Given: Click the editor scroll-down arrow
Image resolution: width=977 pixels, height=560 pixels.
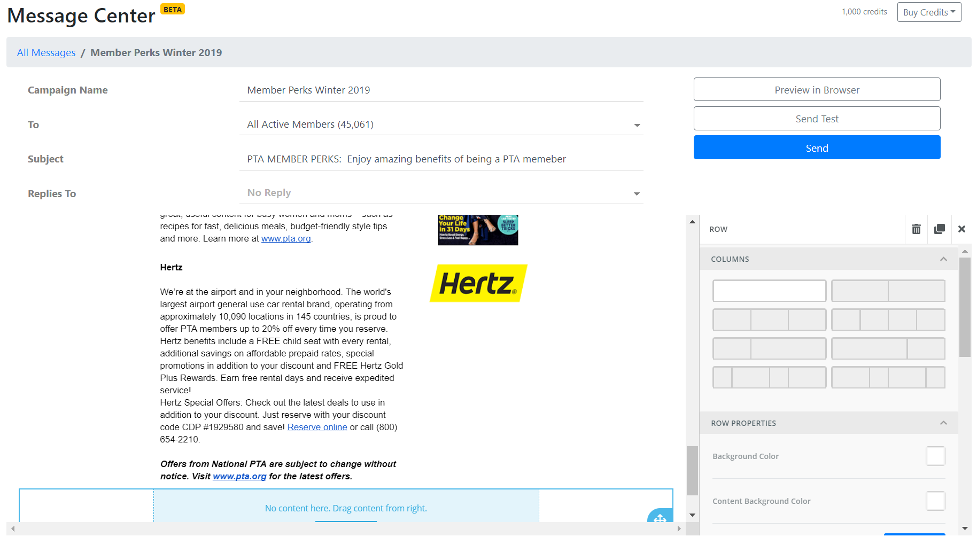Looking at the screenshot, I should [692, 515].
